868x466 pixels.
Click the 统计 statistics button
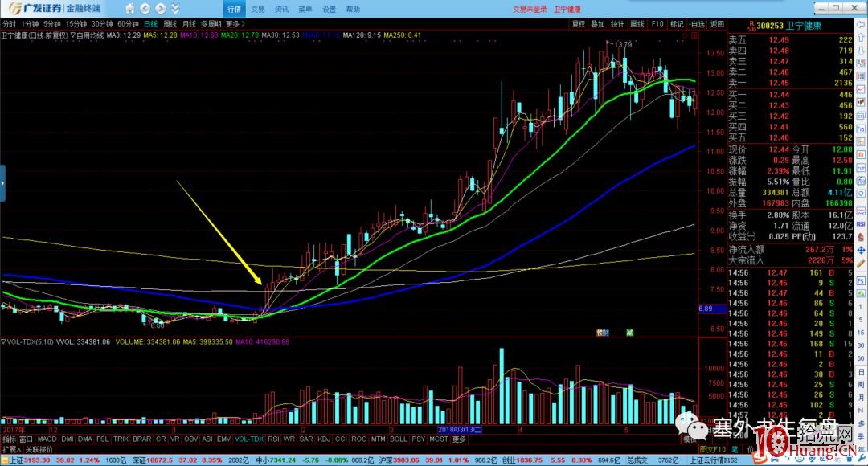point(617,24)
